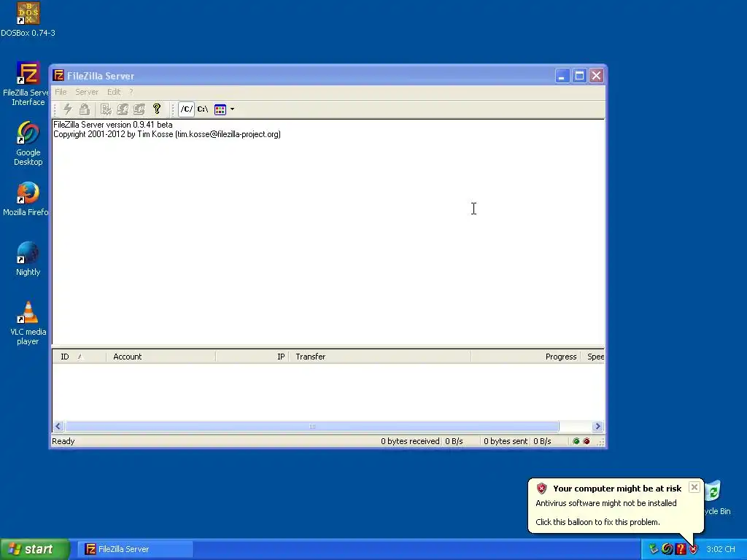Expand the dropdown arrow beside grid icon

[x=233, y=109]
